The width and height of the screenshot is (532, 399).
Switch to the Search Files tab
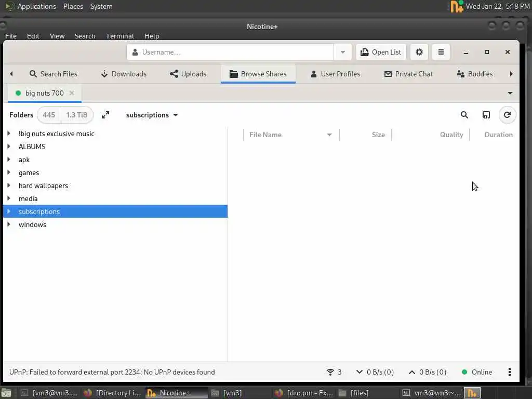(54, 74)
